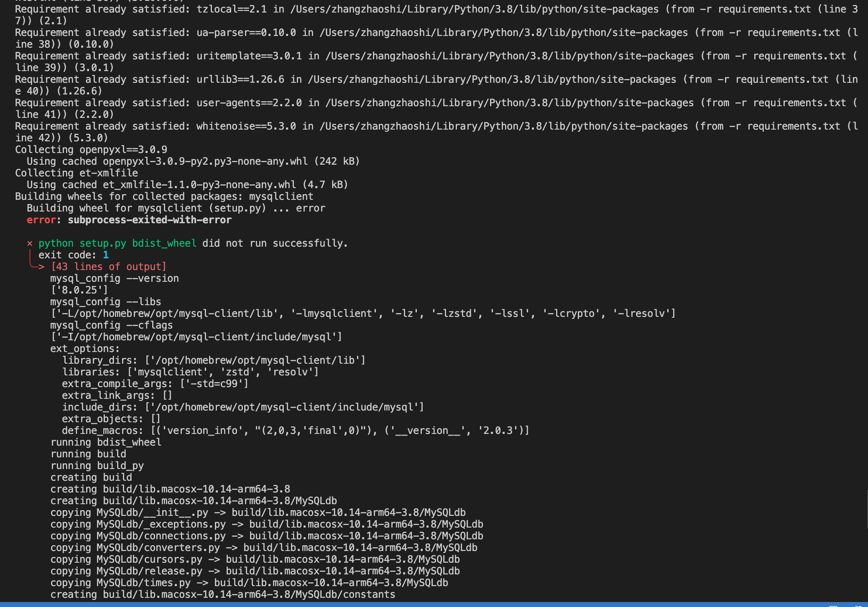Viewport: 868px width, 607px height.
Task: Select the copying MySQLdb/__init__.py line
Action: (x=258, y=512)
